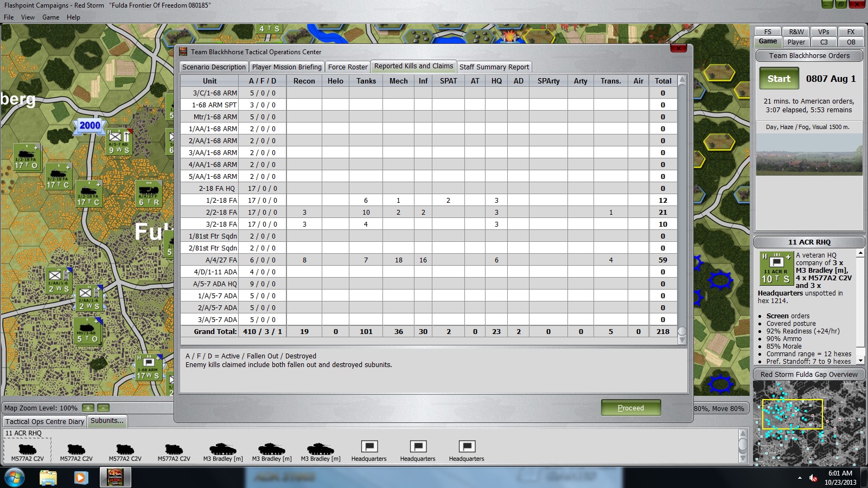Select the Subunits... tab
Image resolution: width=868 pixels, height=488 pixels.
107,421
